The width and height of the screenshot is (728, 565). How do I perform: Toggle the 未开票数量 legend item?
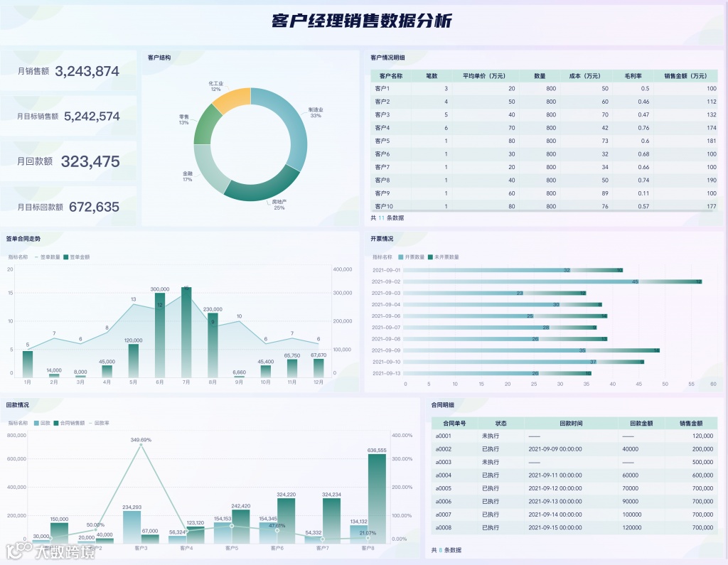(x=444, y=257)
